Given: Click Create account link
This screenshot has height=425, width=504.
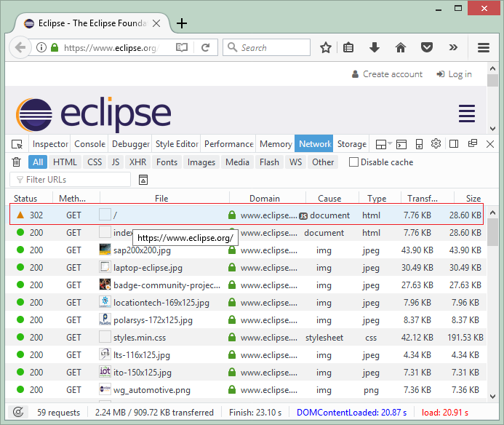Looking at the screenshot, I should click(388, 74).
